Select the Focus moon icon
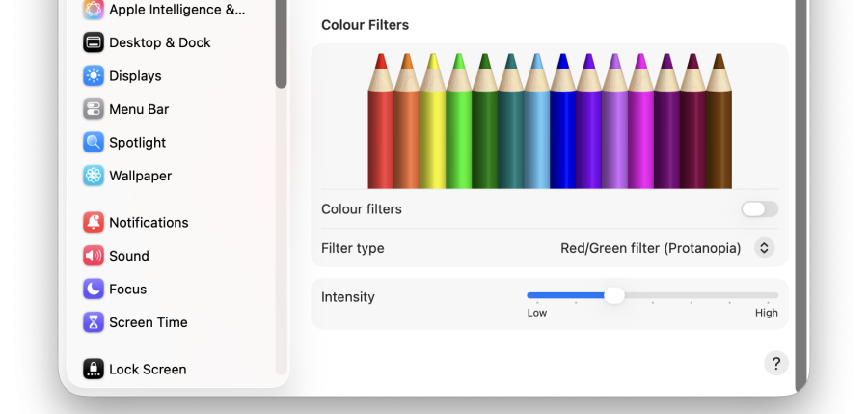Screen dimensions: 868x414 93,289
